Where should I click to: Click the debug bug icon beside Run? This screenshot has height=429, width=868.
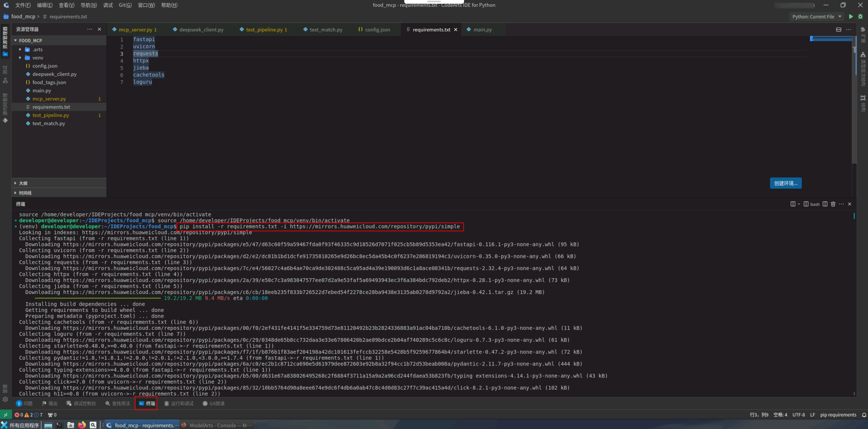pos(861,17)
